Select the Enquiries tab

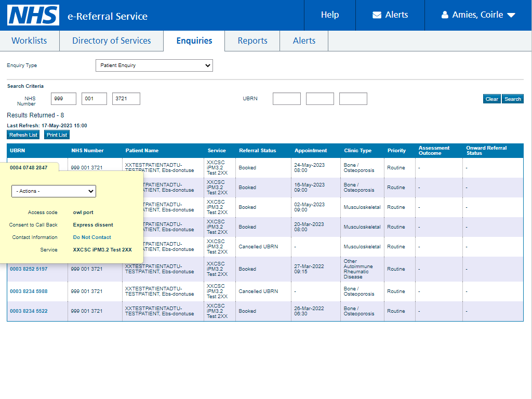(x=194, y=41)
